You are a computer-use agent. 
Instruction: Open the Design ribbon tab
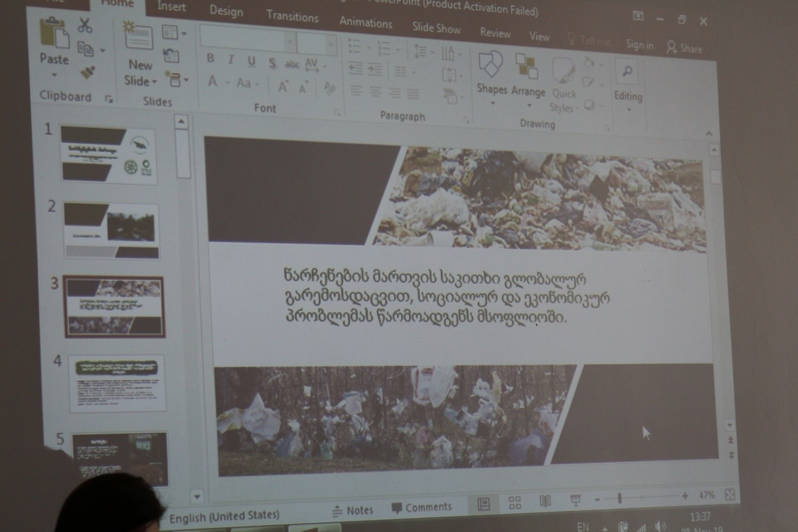click(x=226, y=11)
